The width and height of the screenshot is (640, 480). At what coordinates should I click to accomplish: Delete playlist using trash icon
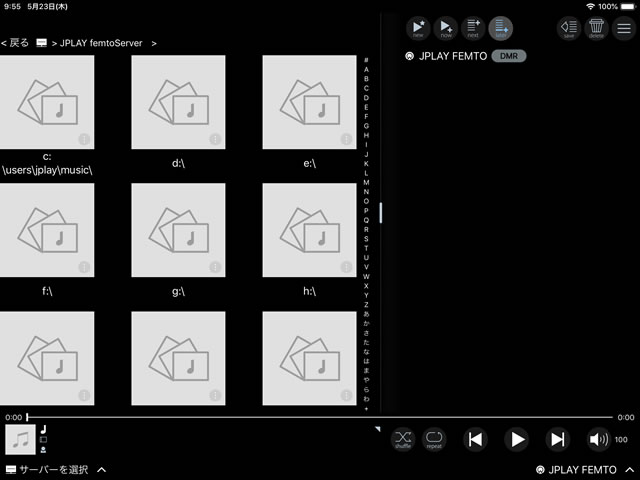596,28
